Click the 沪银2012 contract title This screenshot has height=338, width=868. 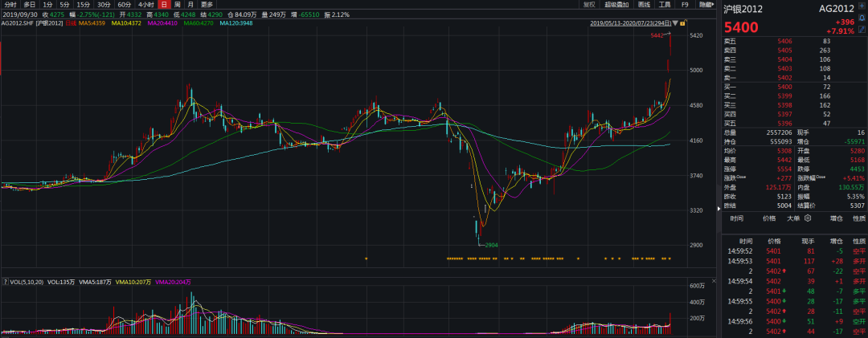point(743,9)
